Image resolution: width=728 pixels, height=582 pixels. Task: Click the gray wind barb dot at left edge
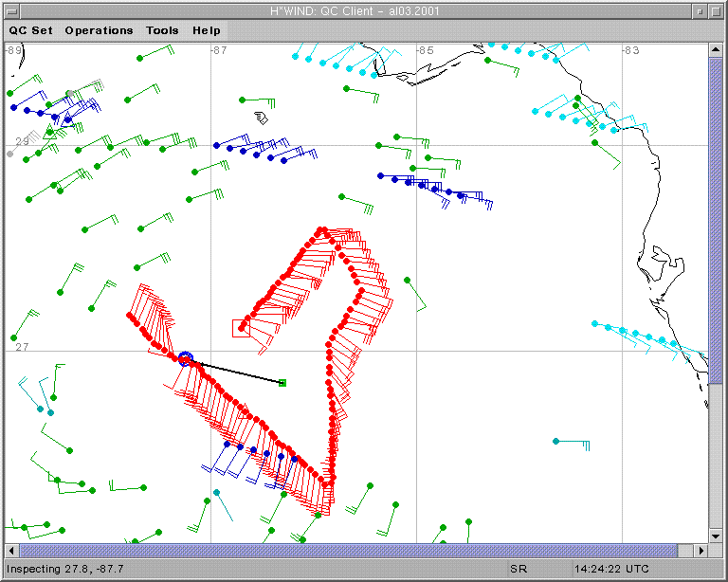point(10,153)
